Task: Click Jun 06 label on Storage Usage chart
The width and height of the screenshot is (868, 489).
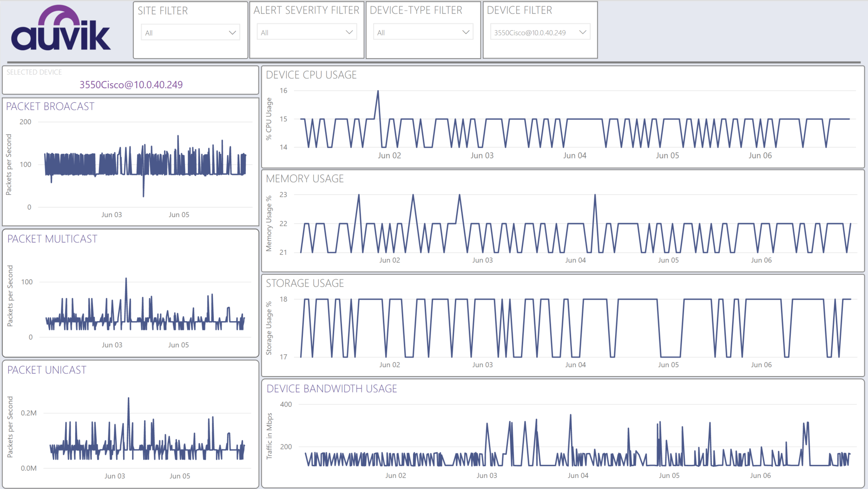Action: point(761,365)
